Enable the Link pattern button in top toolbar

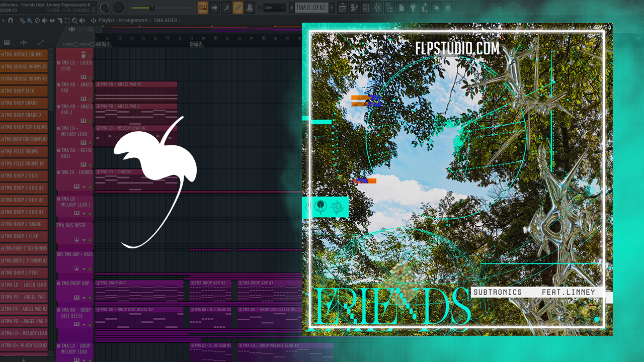(x=238, y=8)
